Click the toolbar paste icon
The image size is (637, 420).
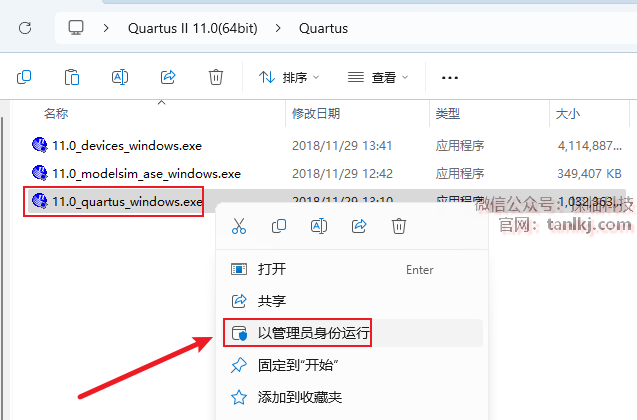click(x=72, y=77)
